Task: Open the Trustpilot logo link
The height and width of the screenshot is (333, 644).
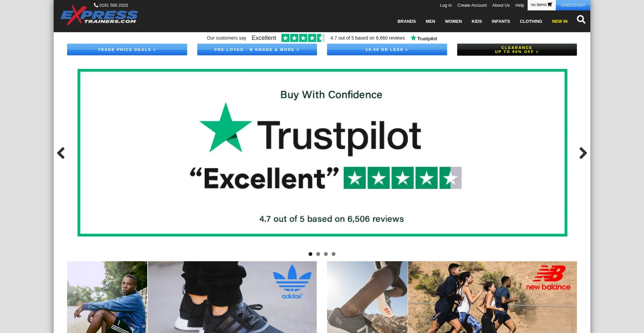Action: pyautogui.click(x=424, y=38)
